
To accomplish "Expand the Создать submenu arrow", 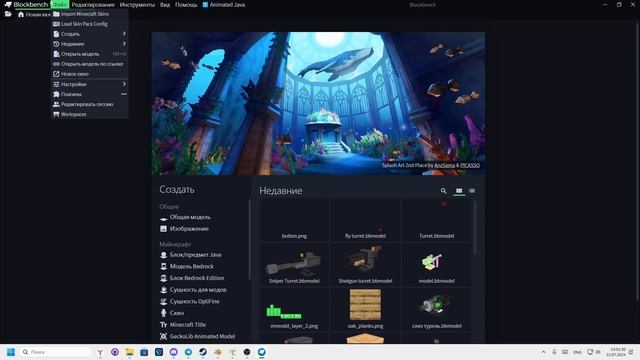I will point(124,34).
